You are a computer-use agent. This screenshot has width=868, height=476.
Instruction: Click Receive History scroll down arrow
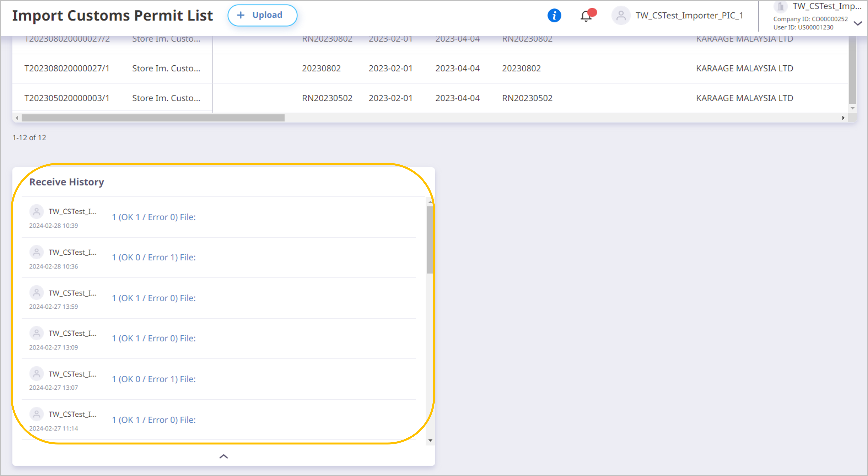430,440
